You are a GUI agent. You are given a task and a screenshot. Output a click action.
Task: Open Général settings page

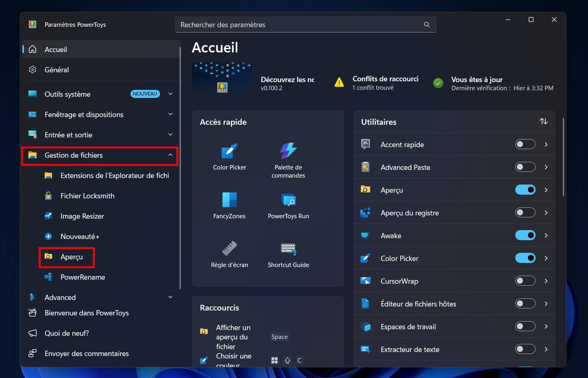[101, 70]
